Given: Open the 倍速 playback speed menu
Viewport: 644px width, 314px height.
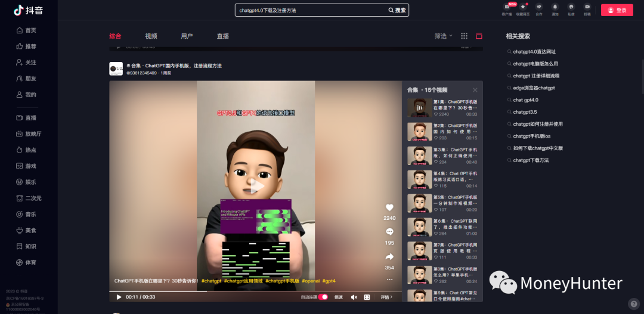Looking at the screenshot, I should (339, 297).
